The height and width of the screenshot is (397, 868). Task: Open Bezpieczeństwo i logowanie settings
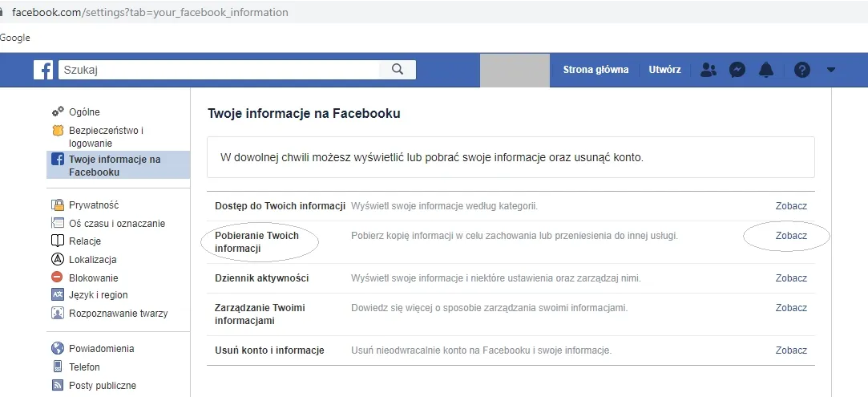[x=107, y=137]
